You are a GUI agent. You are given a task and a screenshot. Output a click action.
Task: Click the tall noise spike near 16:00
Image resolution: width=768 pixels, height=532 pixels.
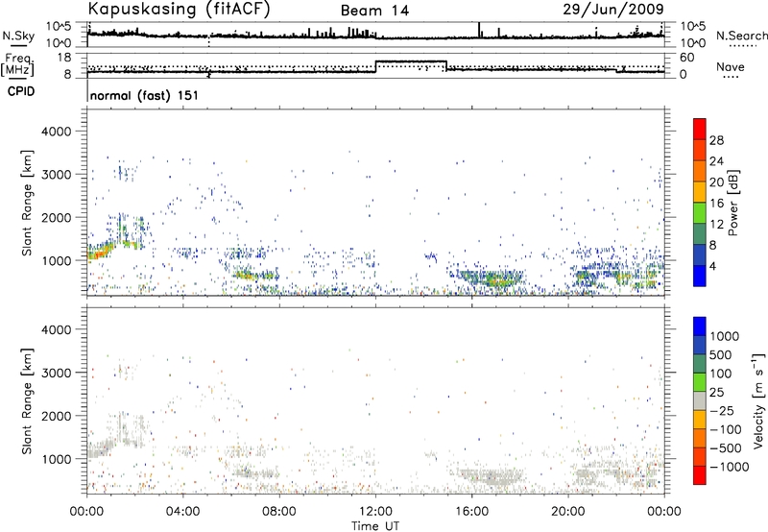click(x=479, y=30)
